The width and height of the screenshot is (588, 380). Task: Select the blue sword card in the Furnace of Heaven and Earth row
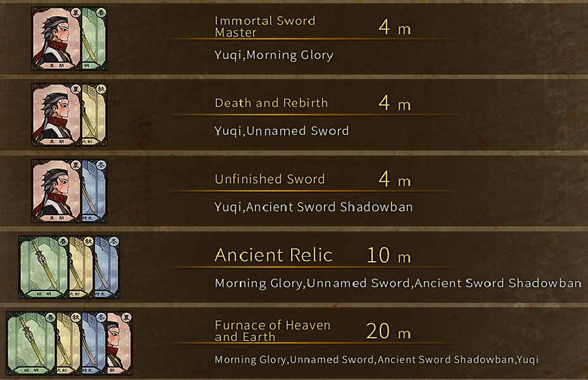click(x=94, y=344)
